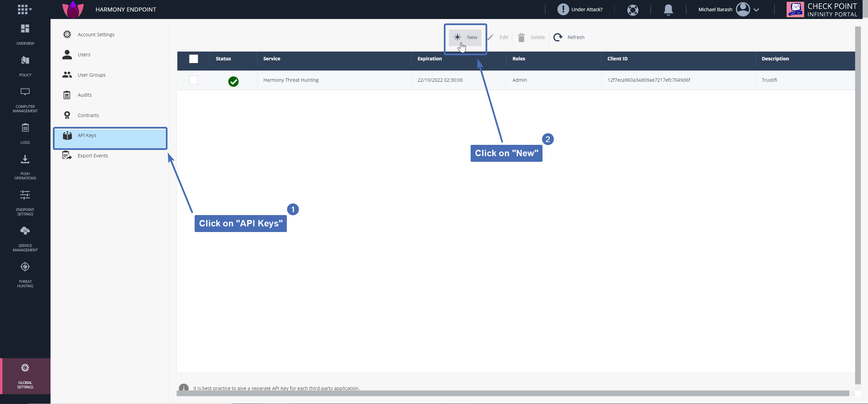Click the Edit button

tap(498, 37)
